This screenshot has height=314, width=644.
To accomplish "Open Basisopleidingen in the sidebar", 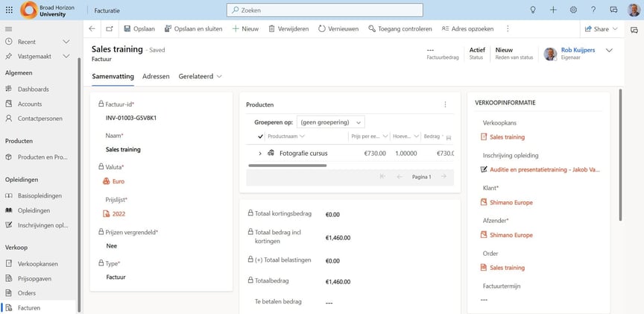I will 38,195.
